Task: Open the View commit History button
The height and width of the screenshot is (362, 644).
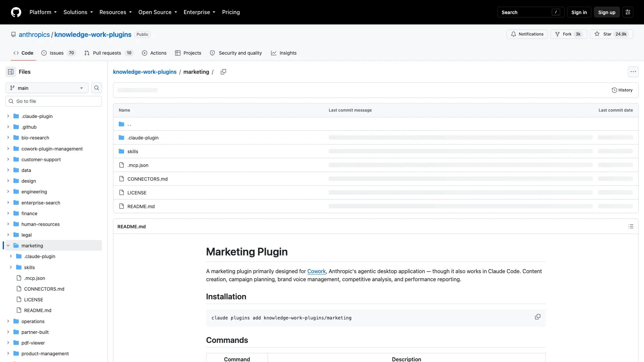Action: pos(622,90)
